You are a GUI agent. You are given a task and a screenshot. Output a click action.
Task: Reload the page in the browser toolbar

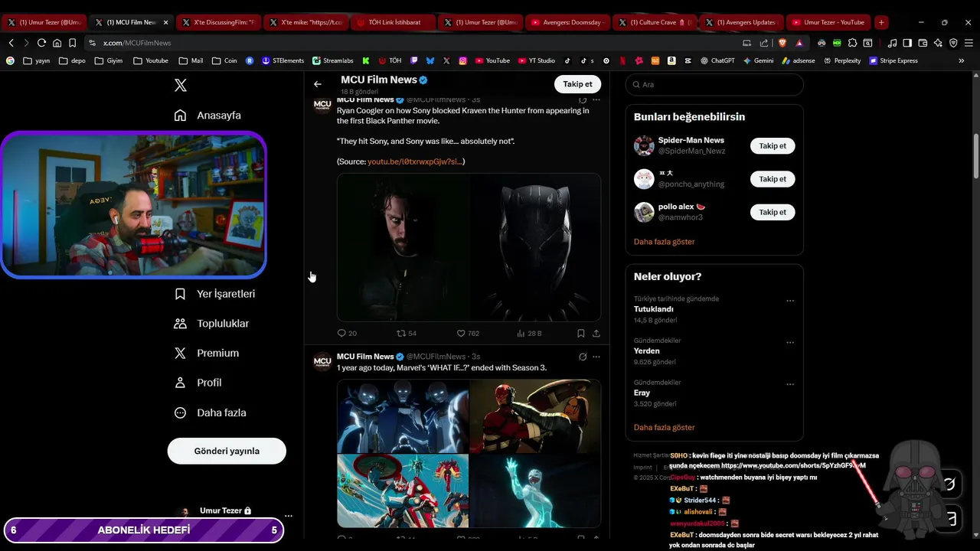pyautogui.click(x=41, y=43)
